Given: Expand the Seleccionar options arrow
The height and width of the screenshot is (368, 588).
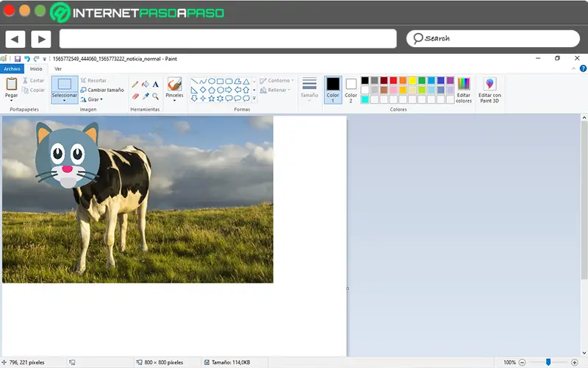Looking at the screenshot, I should click(x=65, y=100).
